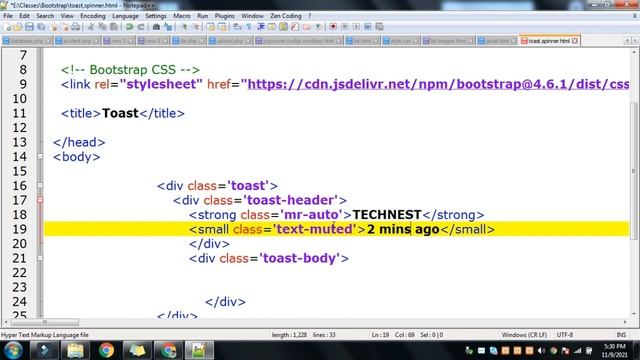This screenshot has height=360, width=640.
Task: Click the Copy toolbar icon
Action: tap(102, 27)
